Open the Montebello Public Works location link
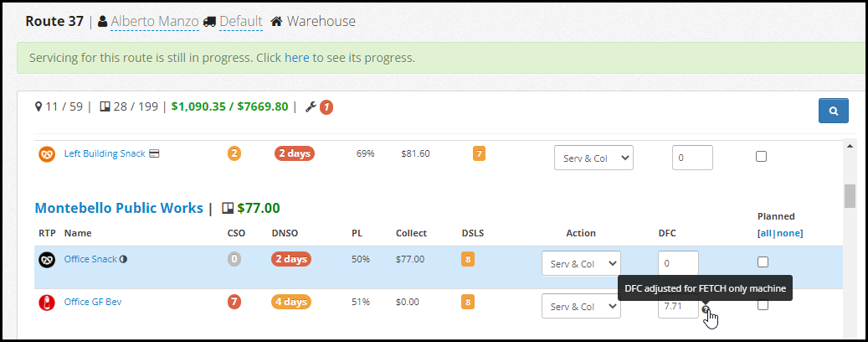 click(118, 208)
